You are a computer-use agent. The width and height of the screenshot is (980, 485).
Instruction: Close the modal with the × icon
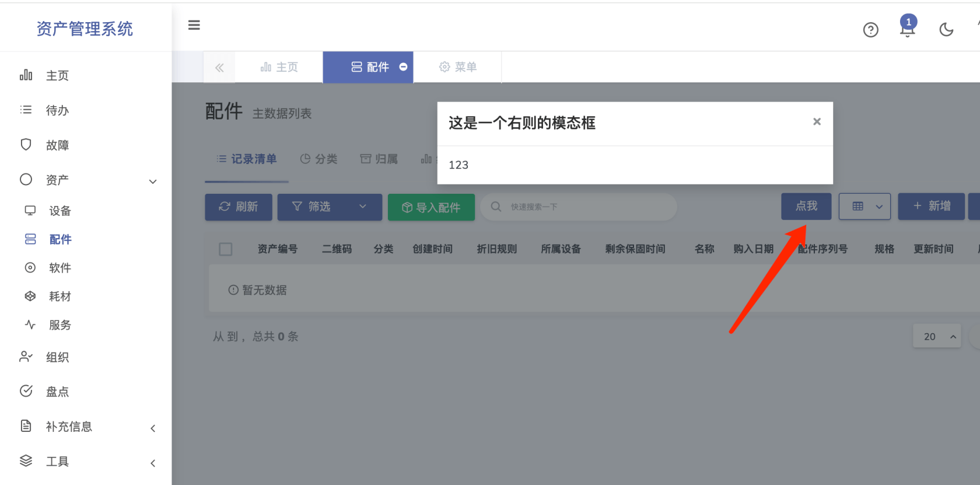817,121
